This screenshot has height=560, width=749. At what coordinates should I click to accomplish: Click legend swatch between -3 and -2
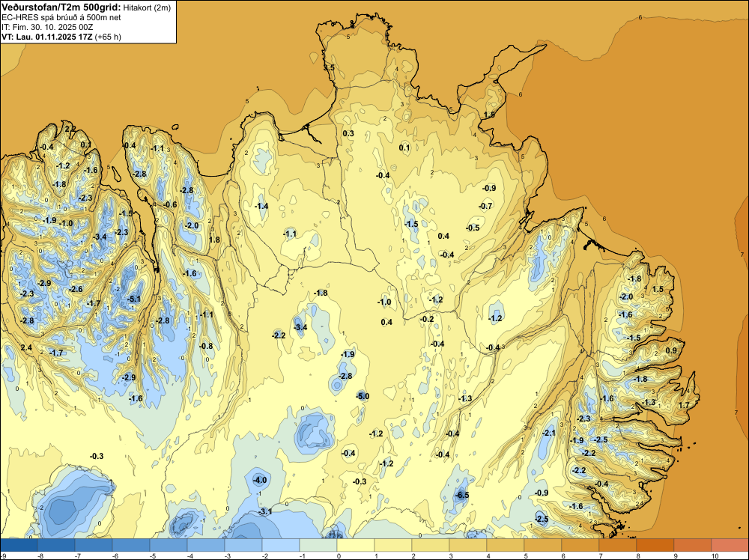243,545
